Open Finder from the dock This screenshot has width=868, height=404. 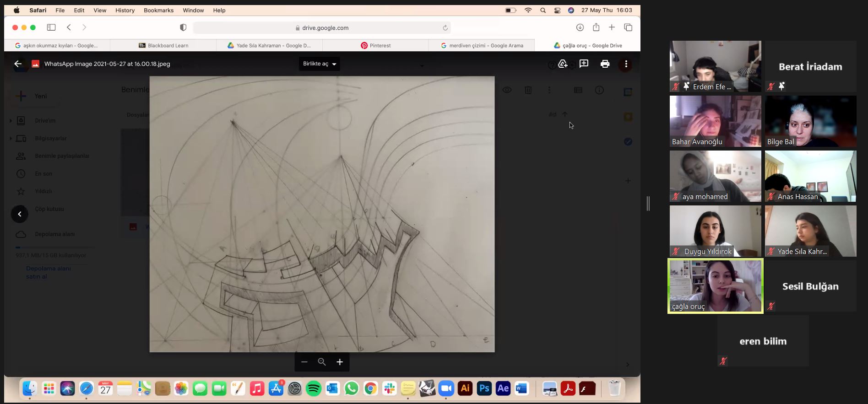click(x=30, y=389)
